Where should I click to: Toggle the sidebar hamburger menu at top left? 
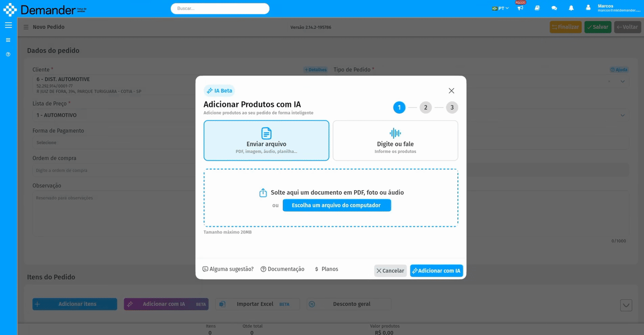[8, 25]
